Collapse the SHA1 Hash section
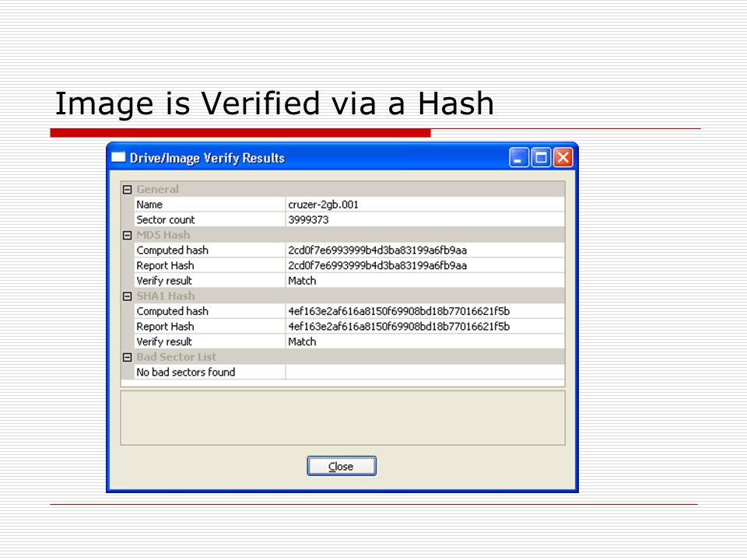This screenshot has height=560, width=747. coord(127,296)
